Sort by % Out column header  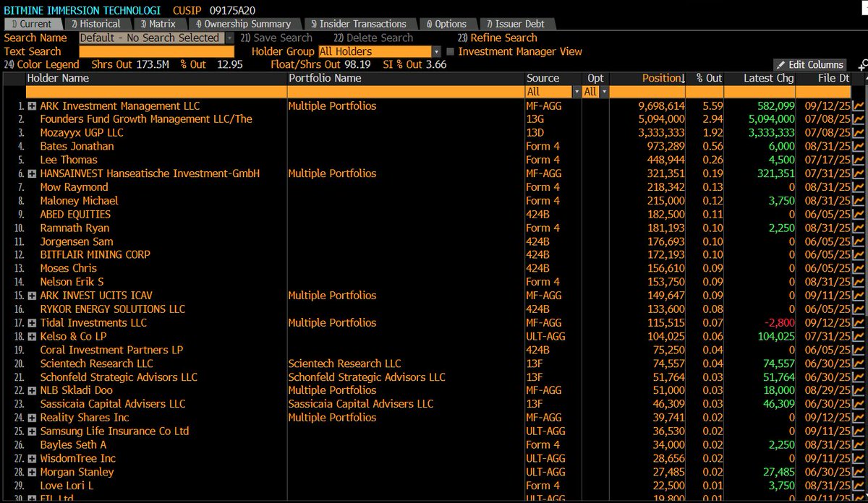(x=708, y=78)
